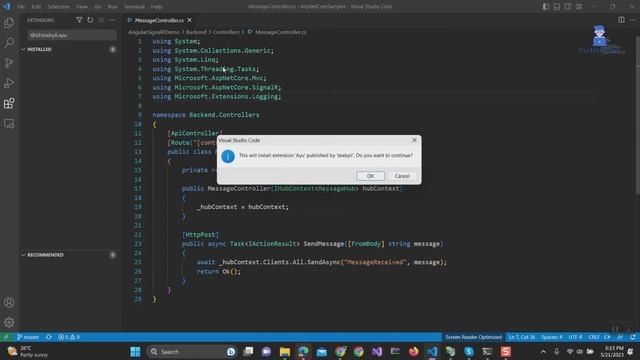Click the Windows taskbar Search box
Viewport: 640px width, 360px height.
tap(192, 351)
